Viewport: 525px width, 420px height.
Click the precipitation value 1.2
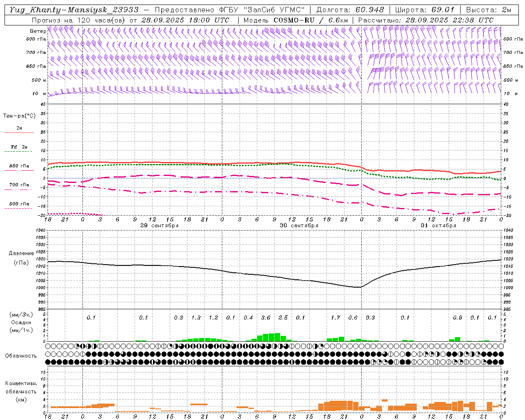213,317
